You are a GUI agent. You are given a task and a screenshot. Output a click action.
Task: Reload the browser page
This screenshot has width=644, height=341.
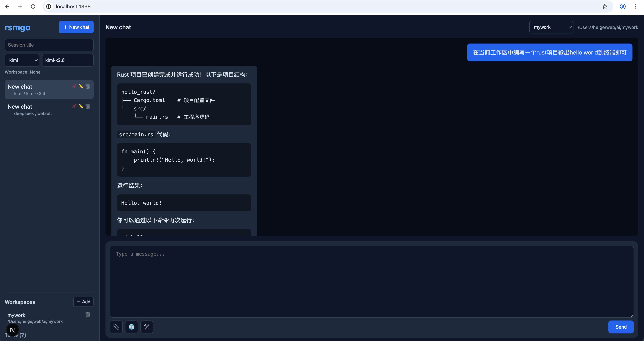click(x=33, y=6)
